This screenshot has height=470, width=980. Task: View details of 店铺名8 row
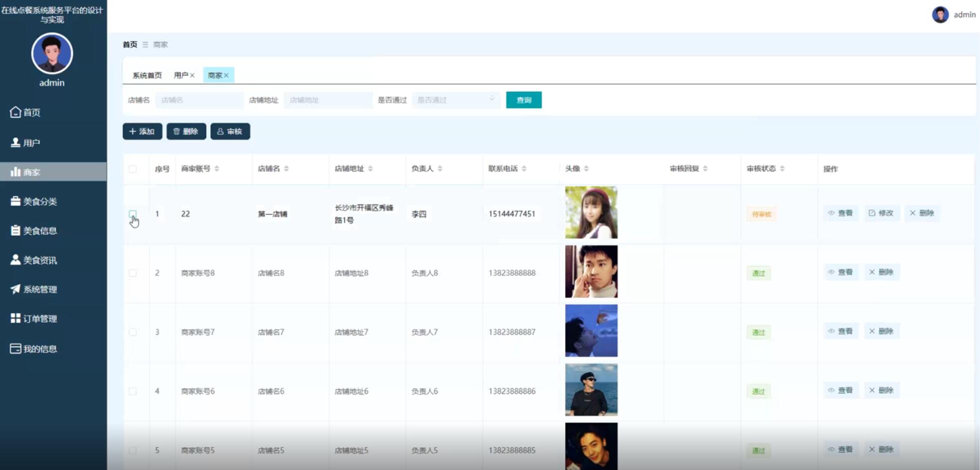(841, 272)
